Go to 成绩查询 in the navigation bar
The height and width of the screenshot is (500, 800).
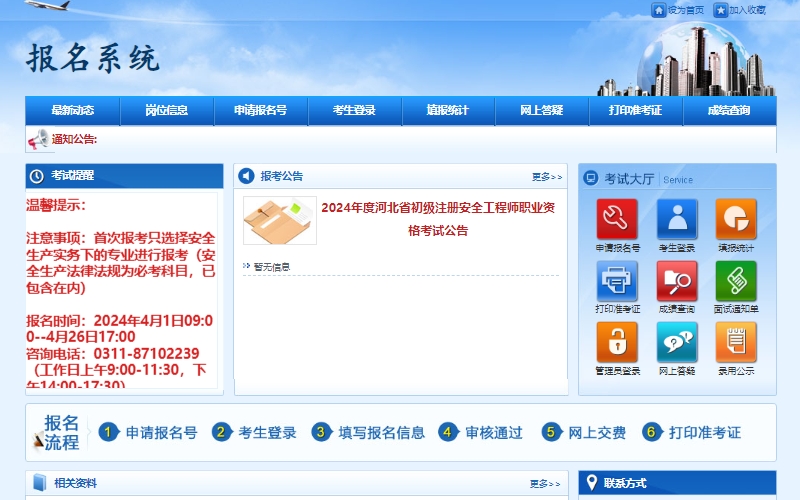pyautogui.click(x=729, y=111)
